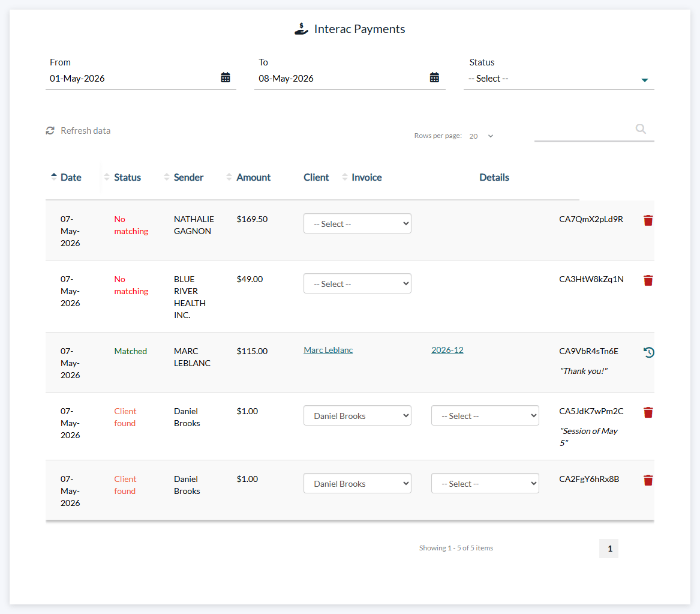Delete the BLUE RIVER HEALTH INC. payment

[x=648, y=280]
